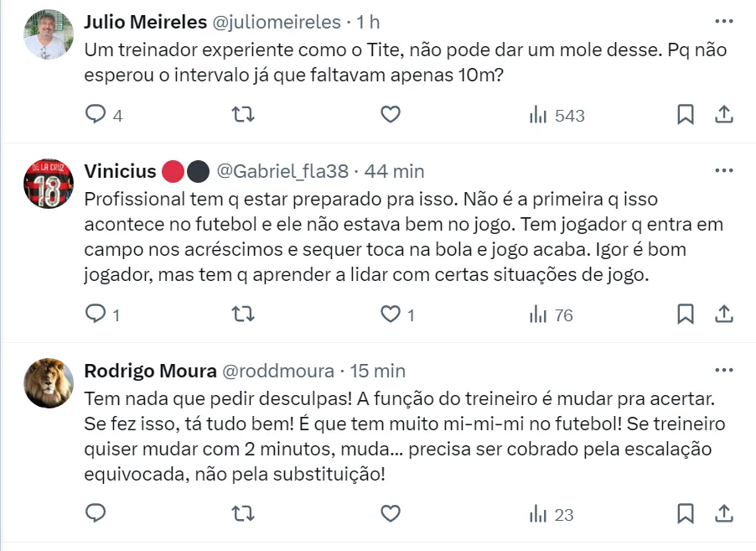Screen dimensions: 756x551
Task: Bookmark Julio Meireles' tweet
Action: [x=685, y=115]
